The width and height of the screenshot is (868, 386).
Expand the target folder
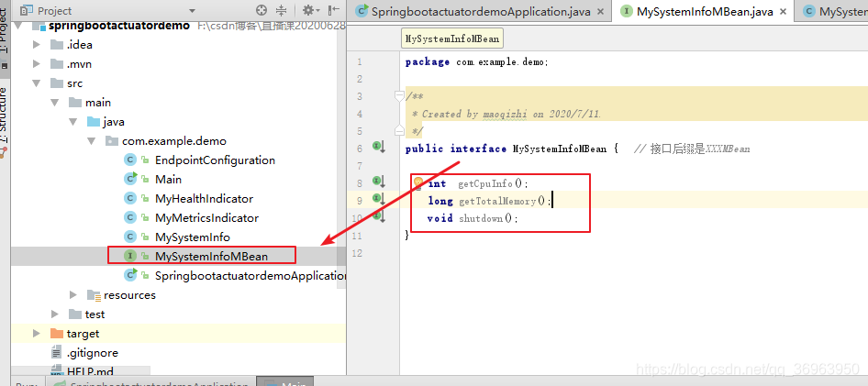click(x=37, y=334)
